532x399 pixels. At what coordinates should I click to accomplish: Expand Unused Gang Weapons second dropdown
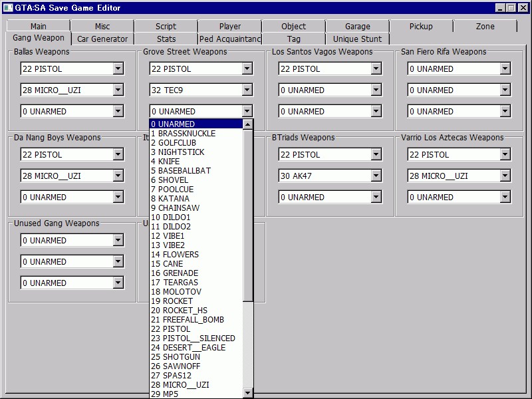pyautogui.click(x=118, y=261)
